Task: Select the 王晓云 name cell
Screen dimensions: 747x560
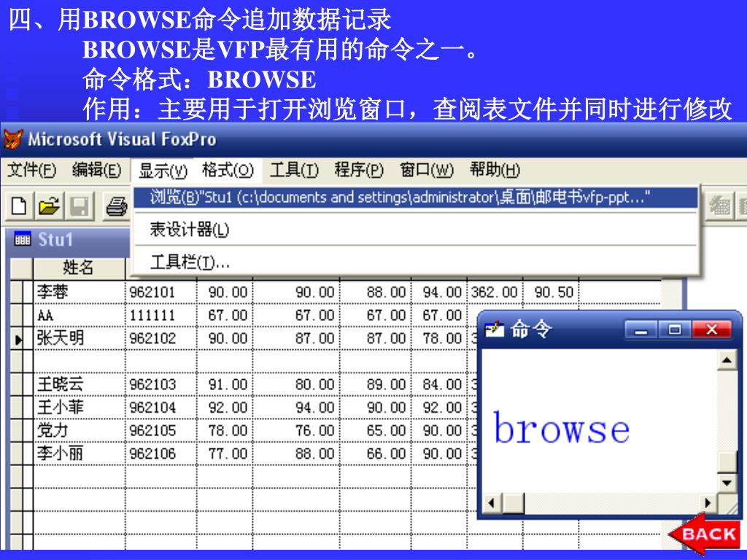Action: 79,384
